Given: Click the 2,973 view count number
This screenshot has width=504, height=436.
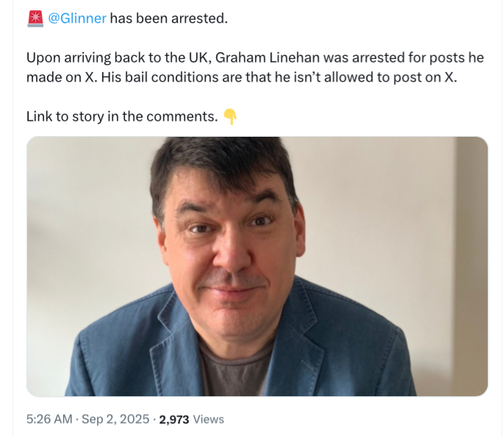Looking at the screenshot, I should pyautogui.click(x=174, y=420).
